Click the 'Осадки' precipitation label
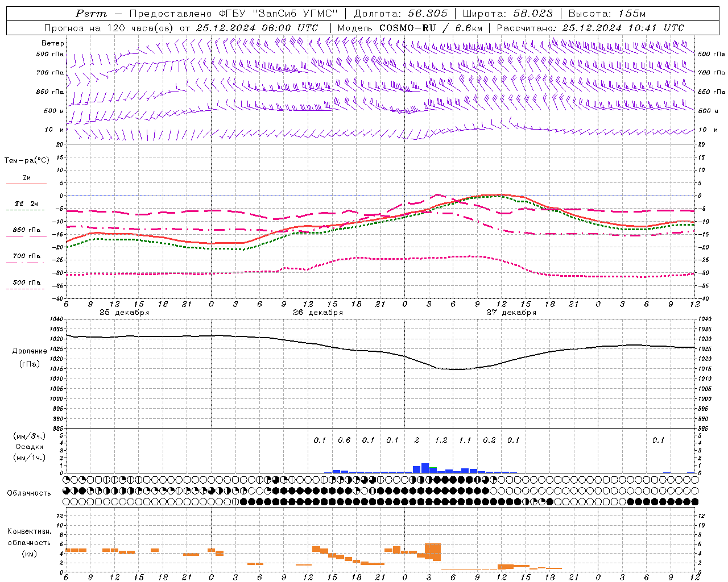This screenshot has height=582, width=728. tap(30, 447)
